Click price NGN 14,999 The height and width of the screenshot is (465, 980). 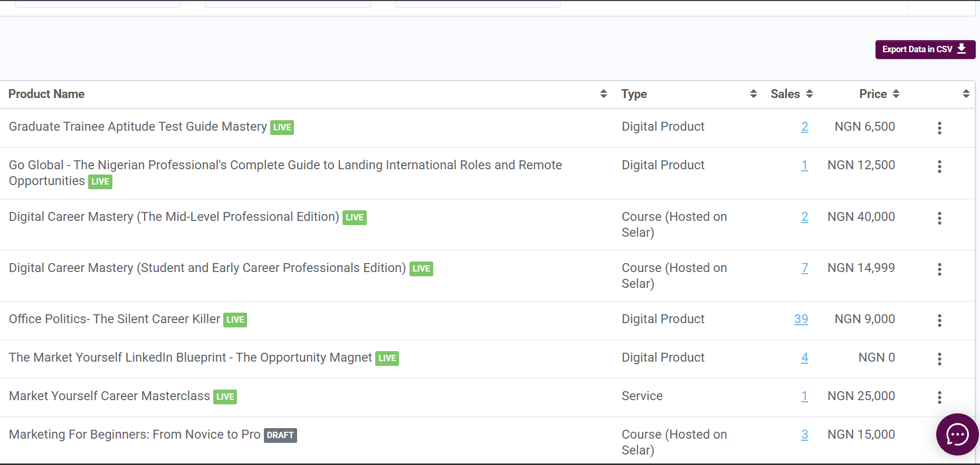click(x=861, y=268)
